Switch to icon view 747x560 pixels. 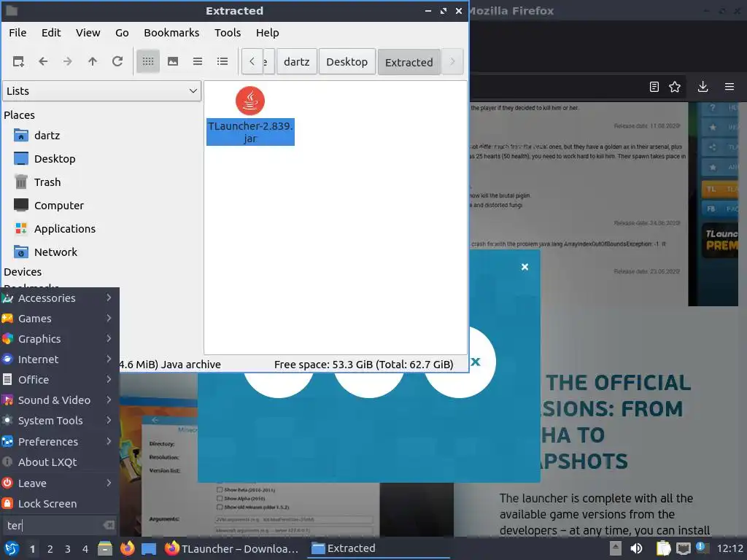[148, 61]
